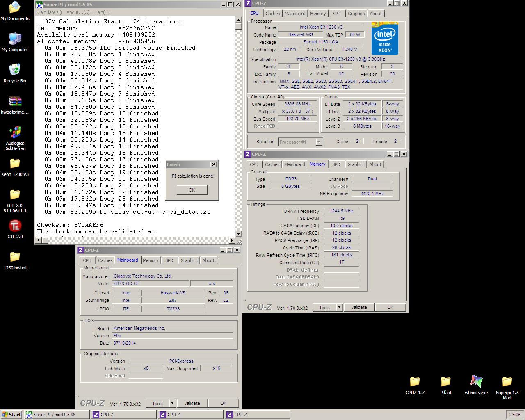The height and width of the screenshot is (420, 525).
Task: Select the 1230 hwbot folder
Action: [x=15, y=257]
